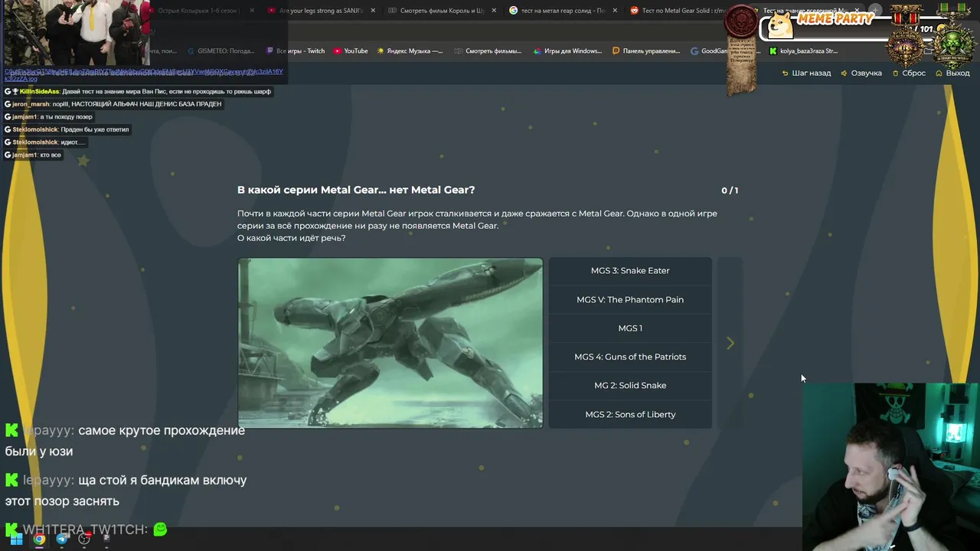Image resolution: width=980 pixels, height=551 pixels.
Task: Click the 0 / 1 question counter
Action: tap(730, 191)
